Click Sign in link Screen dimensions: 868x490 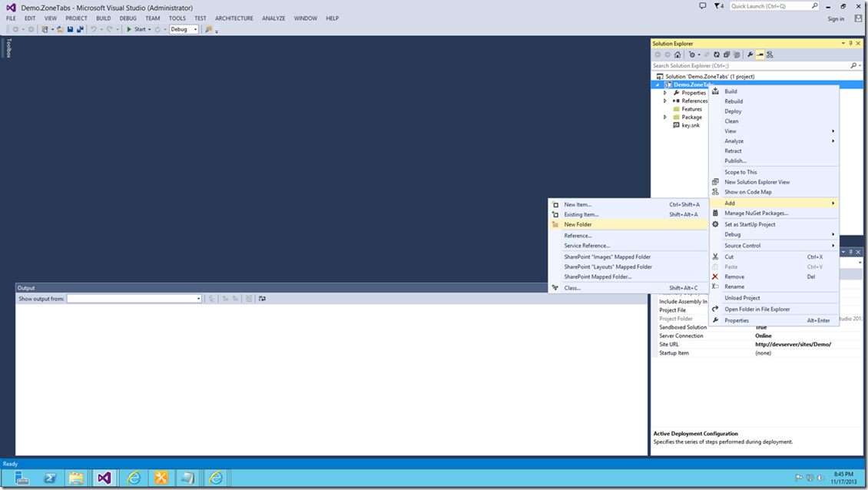[x=836, y=19]
